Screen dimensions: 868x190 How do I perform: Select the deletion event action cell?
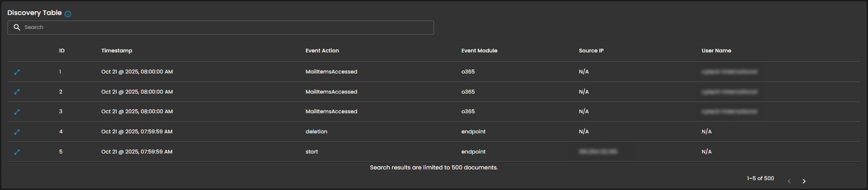click(x=316, y=132)
